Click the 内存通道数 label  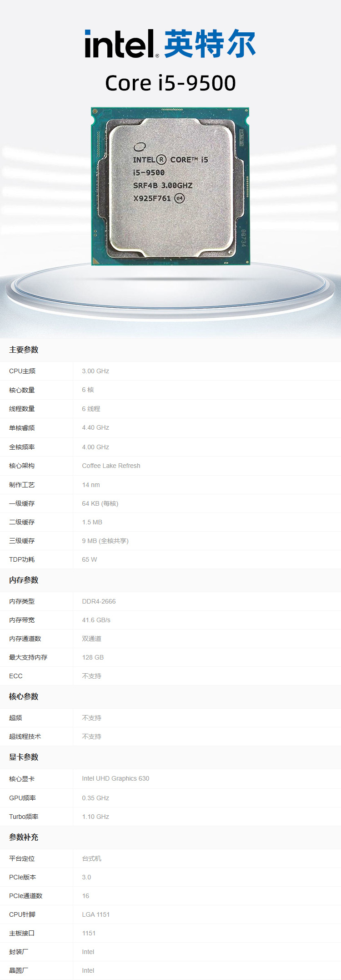click(25, 639)
